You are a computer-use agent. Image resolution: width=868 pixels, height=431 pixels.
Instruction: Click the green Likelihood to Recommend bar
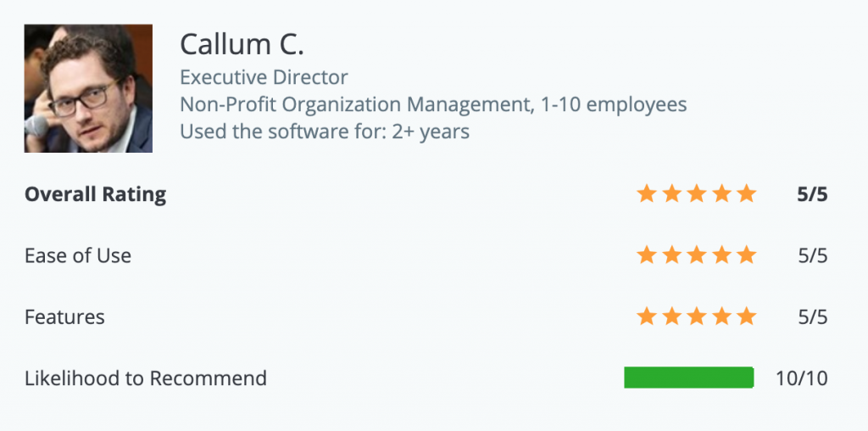pyautogui.click(x=688, y=378)
